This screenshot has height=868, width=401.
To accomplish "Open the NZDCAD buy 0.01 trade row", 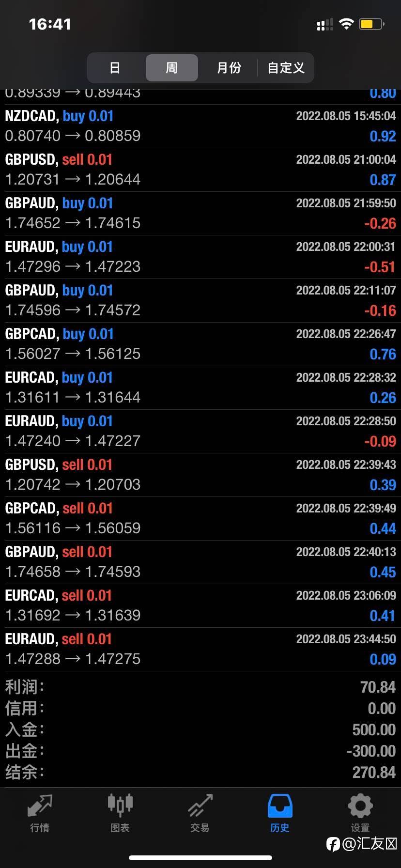I will (x=200, y=126).
